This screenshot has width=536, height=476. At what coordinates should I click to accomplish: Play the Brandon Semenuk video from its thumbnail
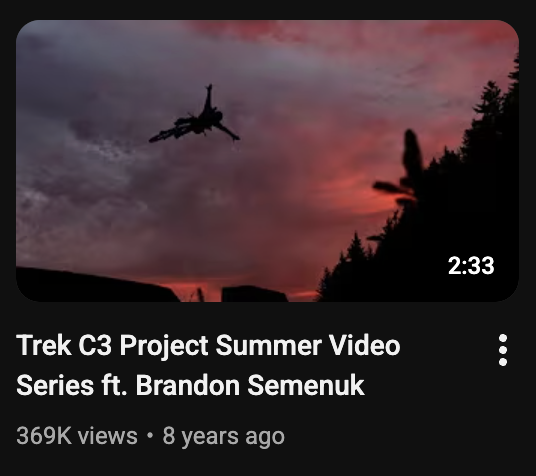[268, 161]
